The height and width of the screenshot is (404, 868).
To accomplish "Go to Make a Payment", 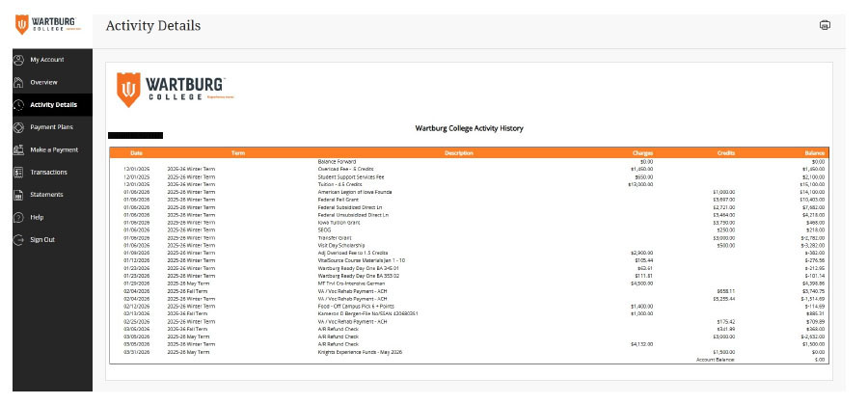I will 53,150.
